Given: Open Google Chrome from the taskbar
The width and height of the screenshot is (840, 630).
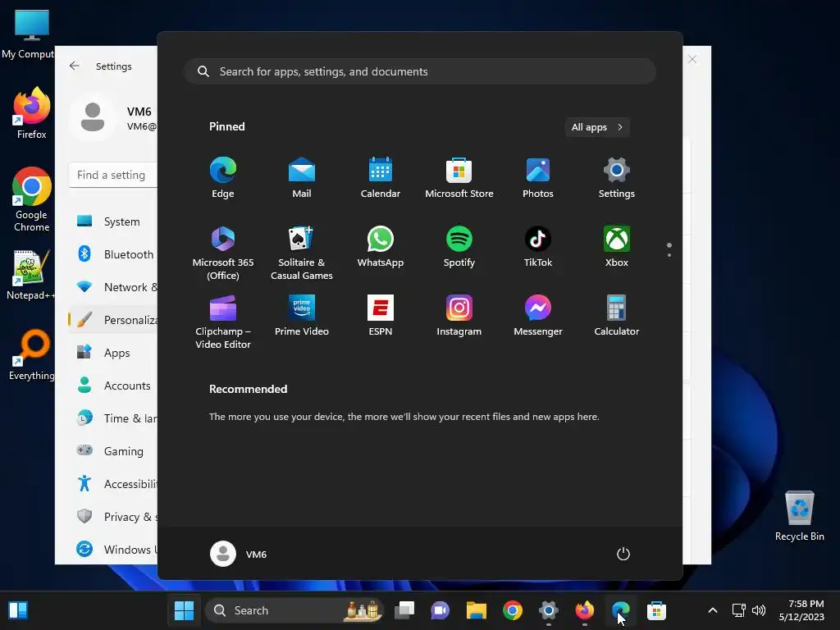Looking at the screenshot, I should coord(513,610).
